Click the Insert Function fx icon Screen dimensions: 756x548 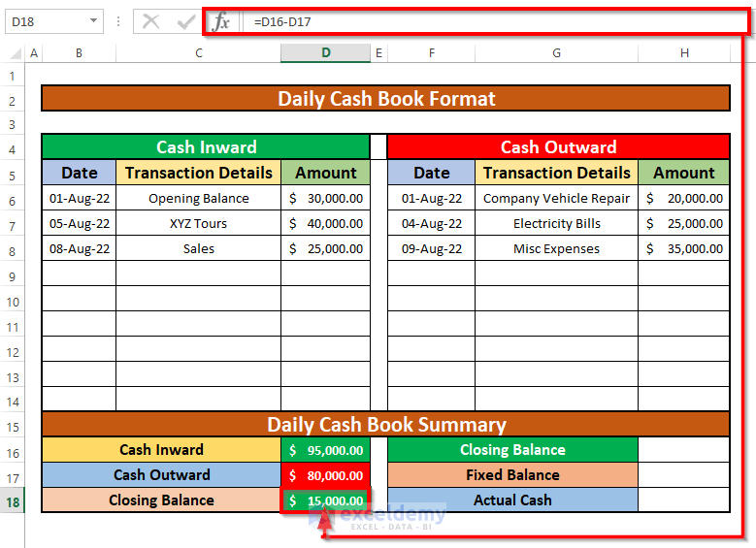221,21
